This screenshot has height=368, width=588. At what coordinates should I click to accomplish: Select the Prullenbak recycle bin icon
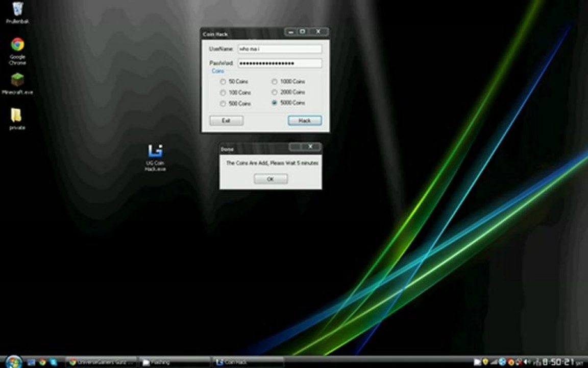[17, 13]
